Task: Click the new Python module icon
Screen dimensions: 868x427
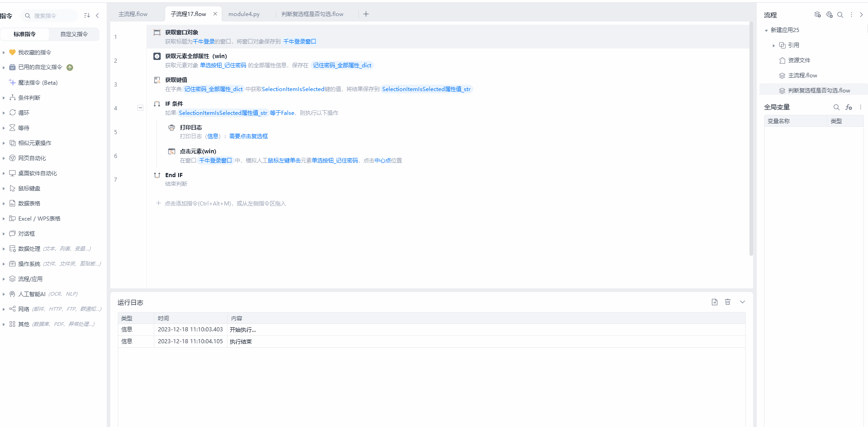Action: (x=829, y=15)
